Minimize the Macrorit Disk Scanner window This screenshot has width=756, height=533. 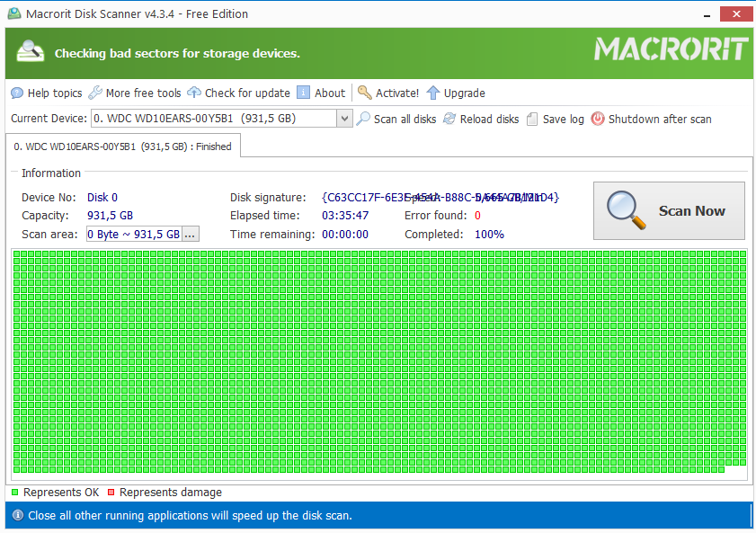[x=707, y=14]
